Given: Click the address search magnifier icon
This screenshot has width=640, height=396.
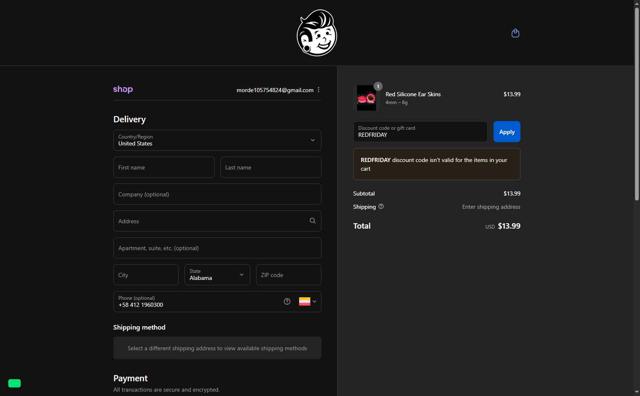Looking at the screenshot, I should coord(312,221).
